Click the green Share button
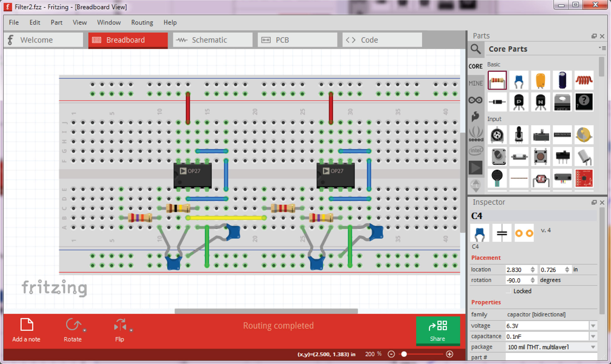This screenshot has width=611, height=364. [438, 331]
